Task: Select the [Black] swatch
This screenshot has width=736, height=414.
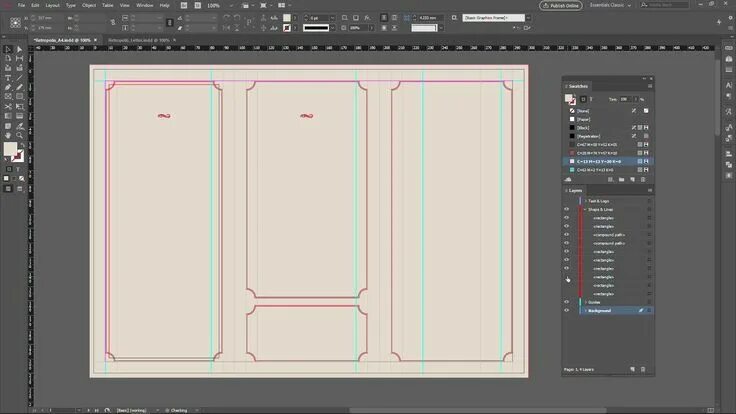Action: [x=608, y=128]
